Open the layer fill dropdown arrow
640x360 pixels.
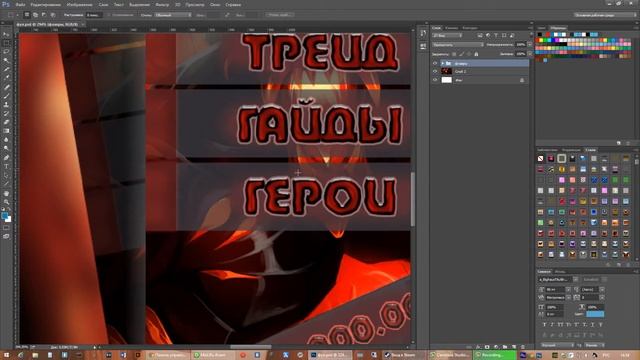[529, 54]
